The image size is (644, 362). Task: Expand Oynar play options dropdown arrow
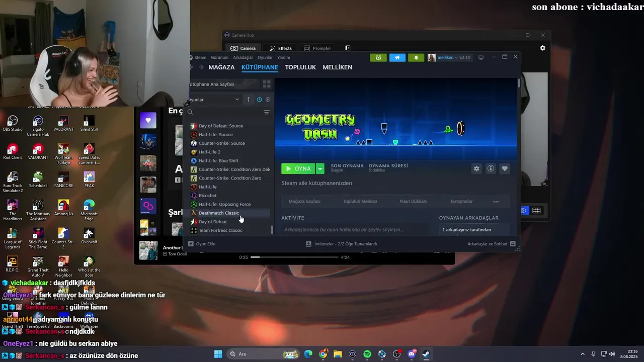tap(320, 168)
